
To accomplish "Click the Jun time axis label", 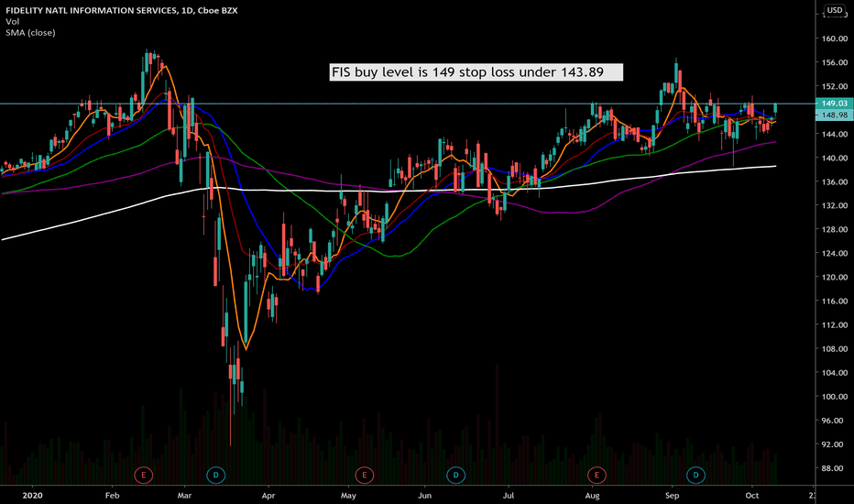I will 425,495.
